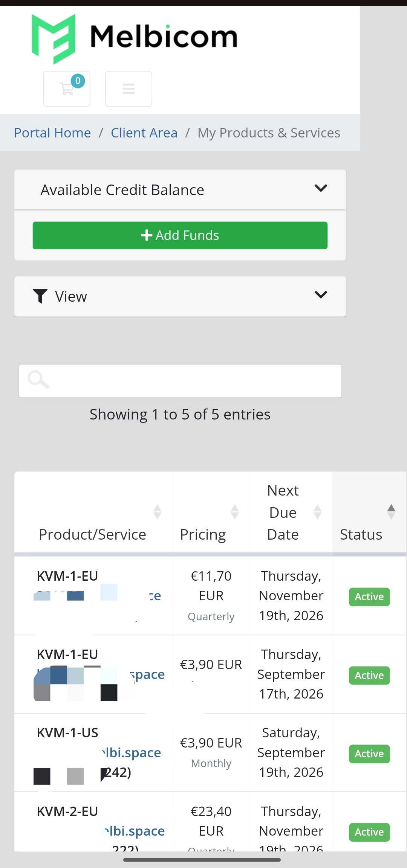Image resolution: width=407 pixels, height=868 pixels.
Task: Expand the View filter panel
Action: click(180, 296)
